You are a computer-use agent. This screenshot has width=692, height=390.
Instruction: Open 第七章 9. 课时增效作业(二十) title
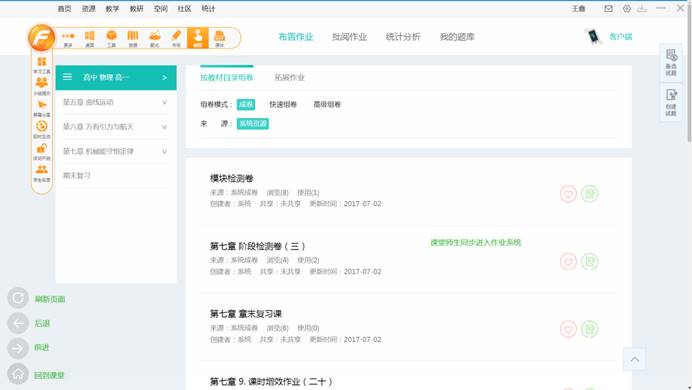tap(271, 382)
